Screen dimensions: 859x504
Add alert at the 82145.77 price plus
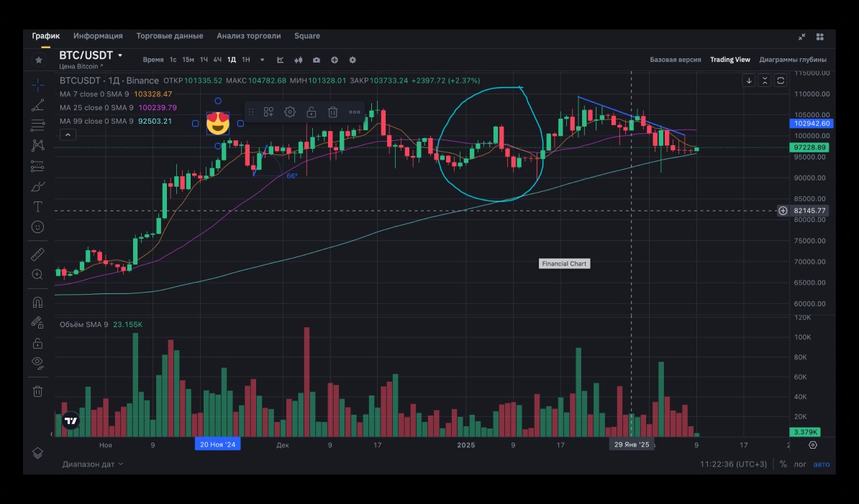tap(783, 211)
